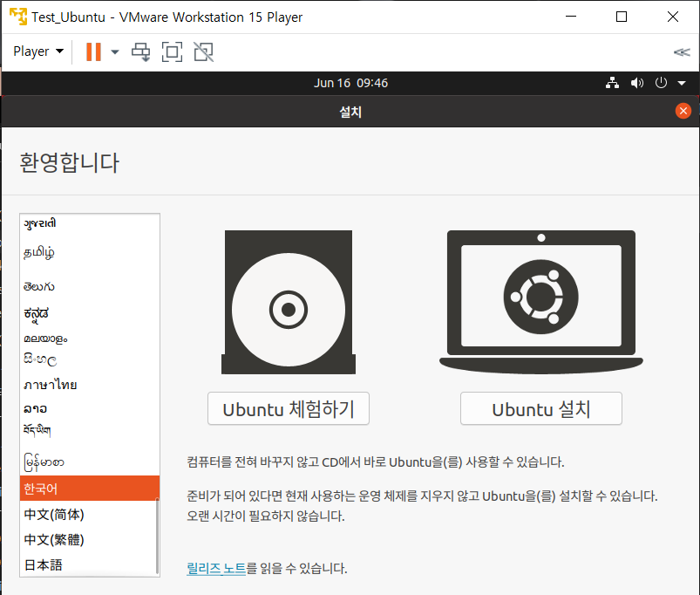
Task: Select 中文(繁體) language
Action: point(88,540)
